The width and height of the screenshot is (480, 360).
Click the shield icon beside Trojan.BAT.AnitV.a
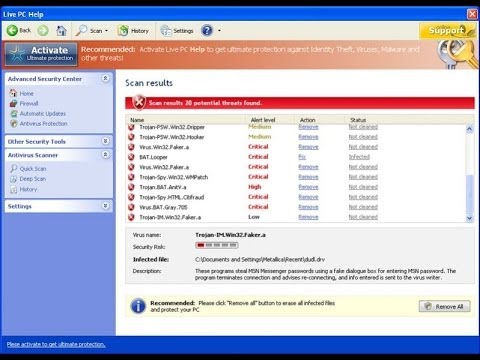pos(131,187)
